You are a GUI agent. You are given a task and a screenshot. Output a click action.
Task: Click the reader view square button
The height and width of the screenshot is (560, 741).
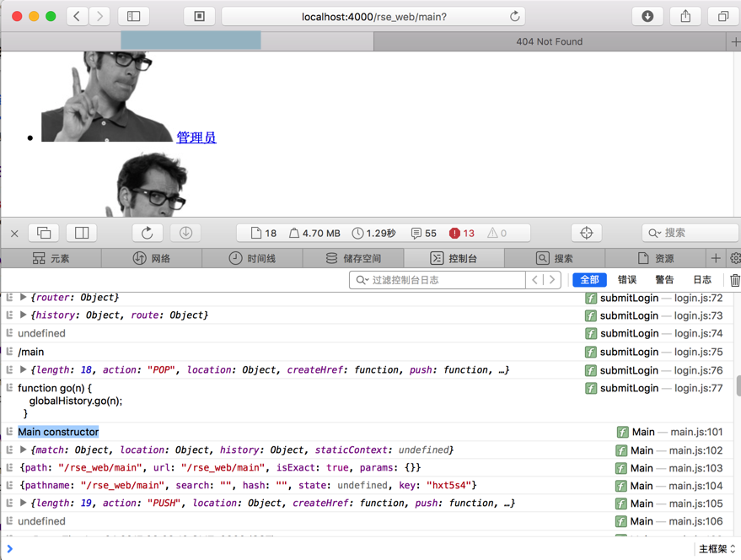pyautogui.click(x=200, y=17)
